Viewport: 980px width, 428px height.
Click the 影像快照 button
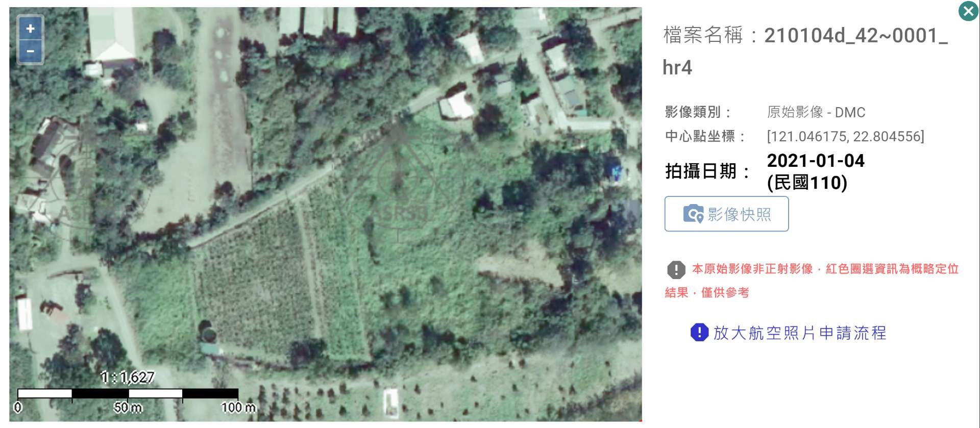click(726, 214)
